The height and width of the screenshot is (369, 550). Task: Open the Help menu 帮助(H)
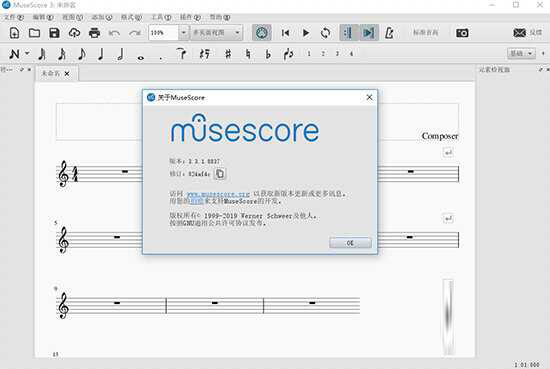point(220,17)
